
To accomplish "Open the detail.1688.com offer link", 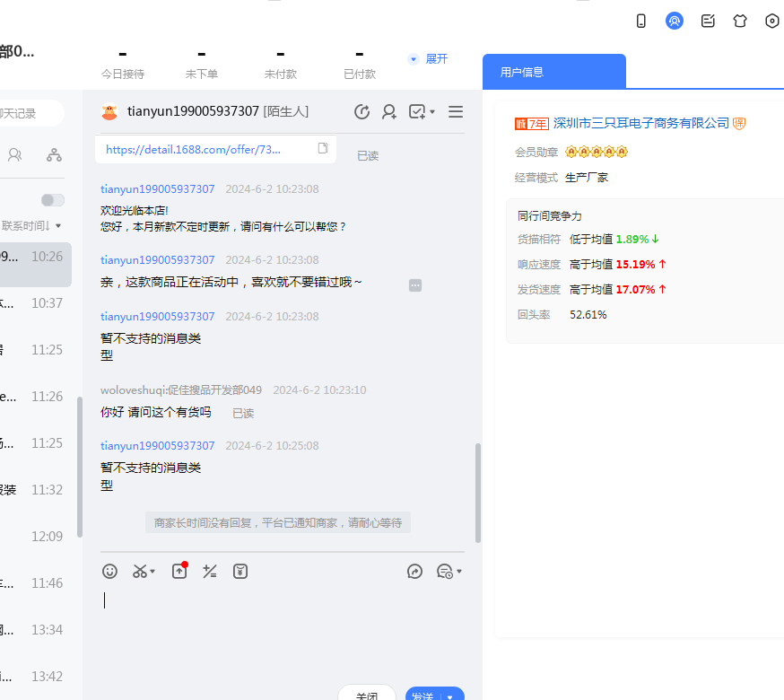I will (193, 150).
